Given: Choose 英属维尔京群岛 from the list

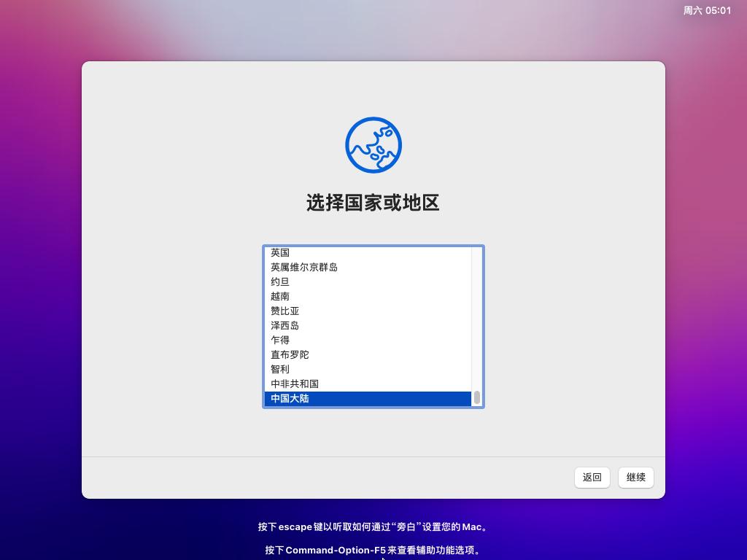Looking at the screenshot, I should (x=304, y=268).
